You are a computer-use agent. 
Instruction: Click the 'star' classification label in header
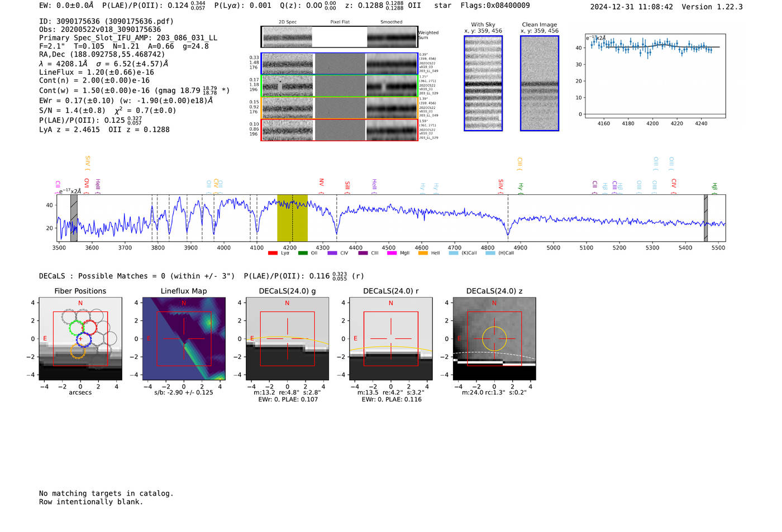click(443, 6)
